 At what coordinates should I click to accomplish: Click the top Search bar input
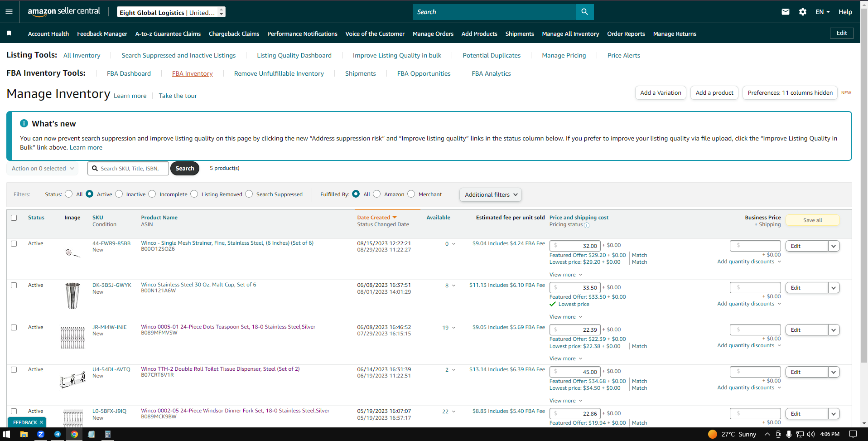click(494, 12)
